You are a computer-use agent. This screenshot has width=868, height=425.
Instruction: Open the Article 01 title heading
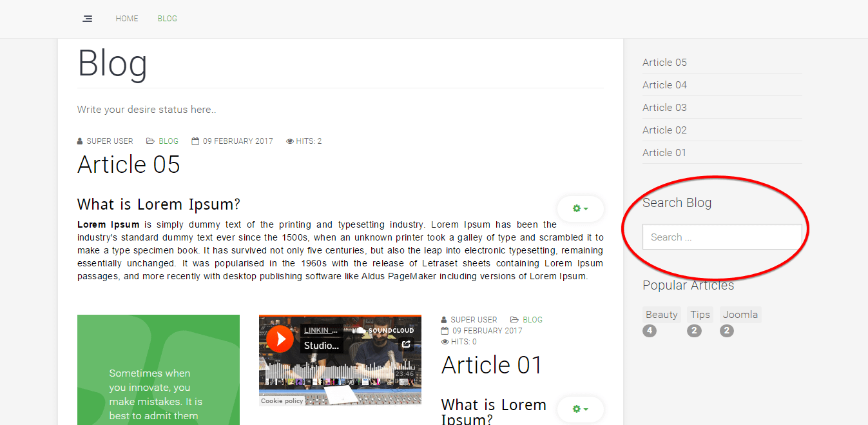[492, 365]
